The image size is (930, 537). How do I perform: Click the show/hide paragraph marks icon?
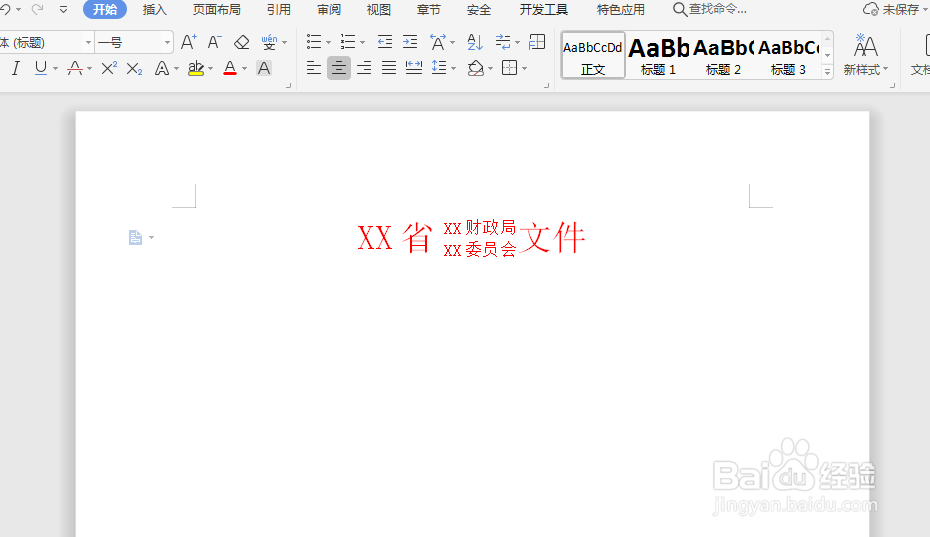point(503,42)
